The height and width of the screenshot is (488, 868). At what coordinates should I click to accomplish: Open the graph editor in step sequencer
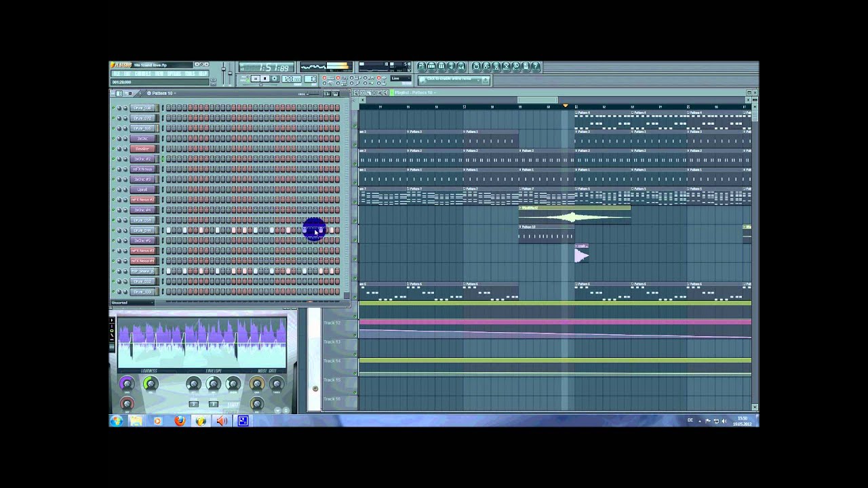(327, 94)
